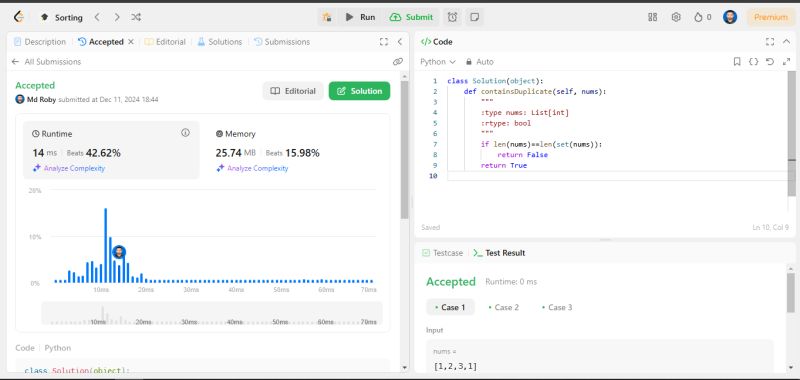Open the Python language dropdown
Image resolution: width=800 pixels, height=380 pixels.
click(438, 62)
